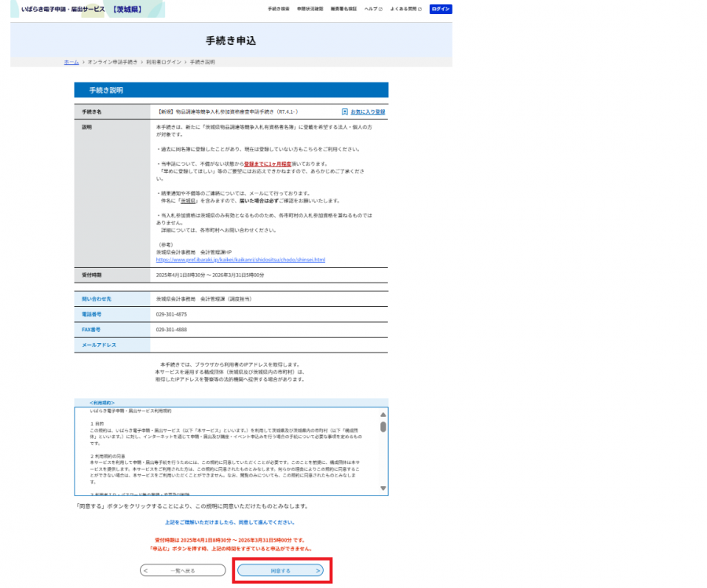Image resolution: width=707 pixels, height=588 pixels.
Task: Click the external-link icon beside ヘルプ
Action: point(380,9)
